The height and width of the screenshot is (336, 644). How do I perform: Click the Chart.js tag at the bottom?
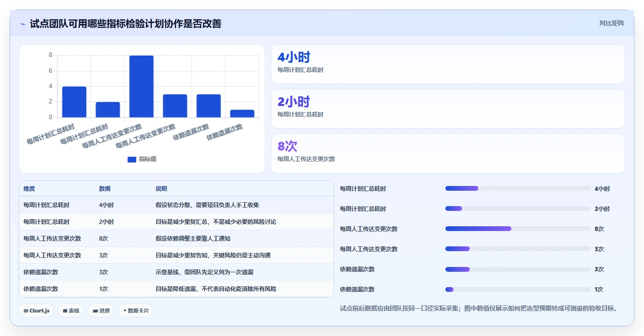point(37,311)
